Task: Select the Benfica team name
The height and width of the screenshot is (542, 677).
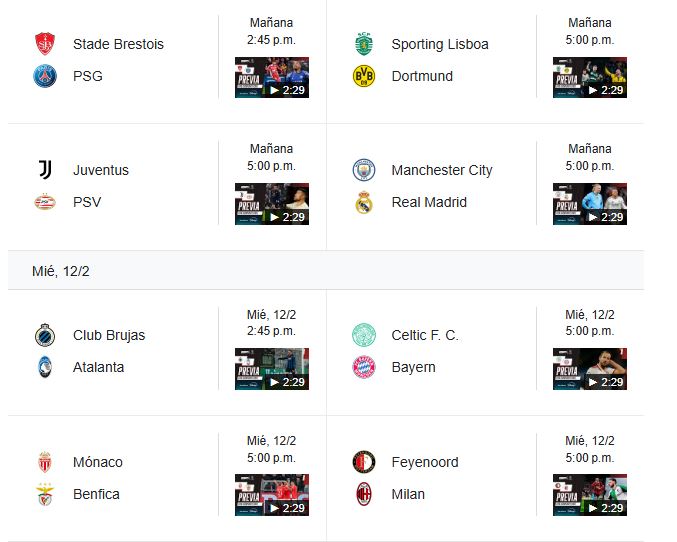Action: pyautogui.click(x=96, y=494)
